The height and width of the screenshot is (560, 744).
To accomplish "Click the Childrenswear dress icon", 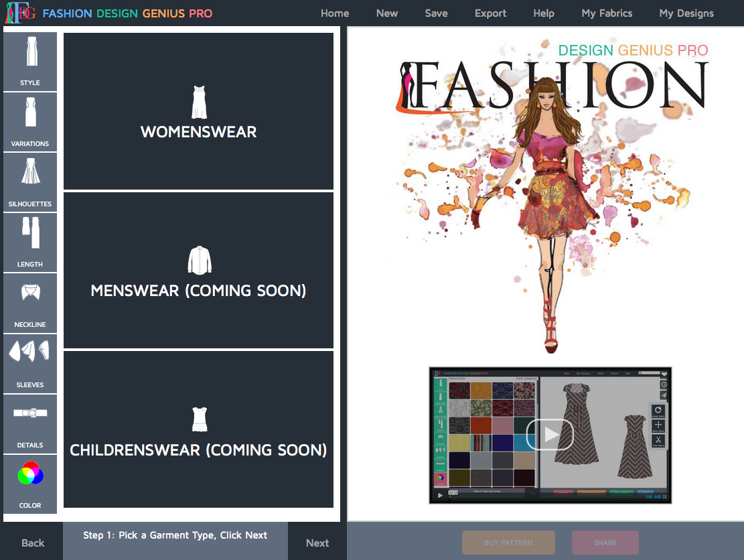I will 200,419.
